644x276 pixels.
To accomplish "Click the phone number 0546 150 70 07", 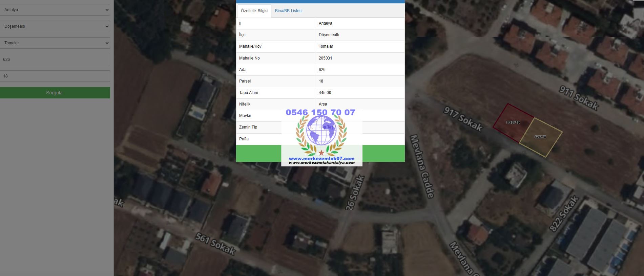I will click(x=320, y=112).
